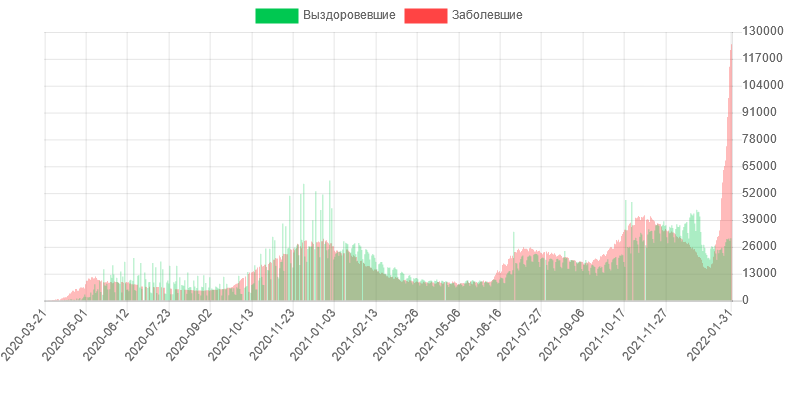
Task: Click the 104000 y-axis value
Action: click(x=763, y=85)
